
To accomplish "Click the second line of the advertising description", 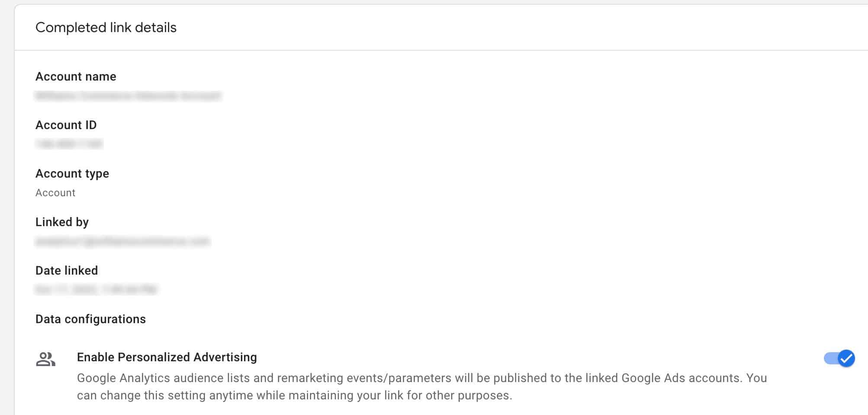I will click(x=295, y=396).
